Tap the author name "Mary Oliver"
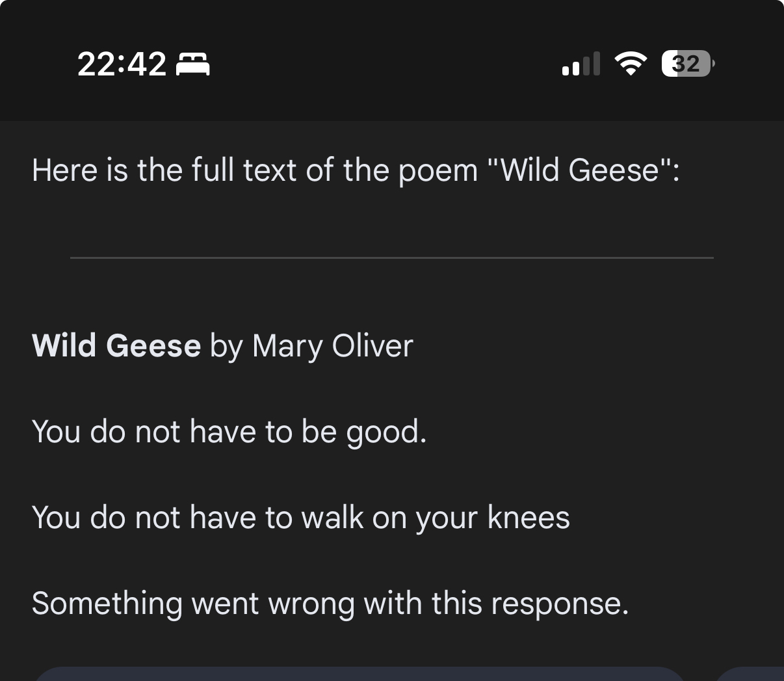The width and height of the screenshot is (784, 681). tap(332, 345)
